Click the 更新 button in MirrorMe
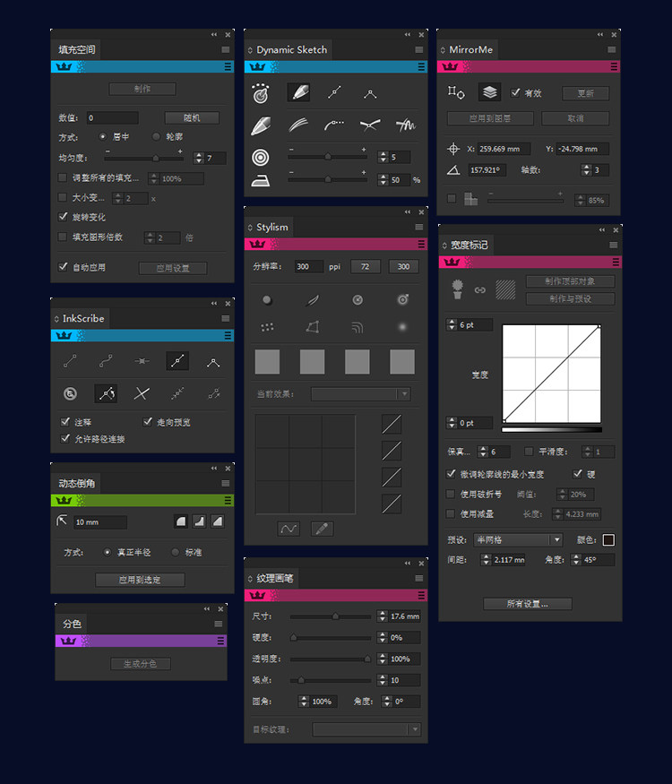 pos(585,93)
